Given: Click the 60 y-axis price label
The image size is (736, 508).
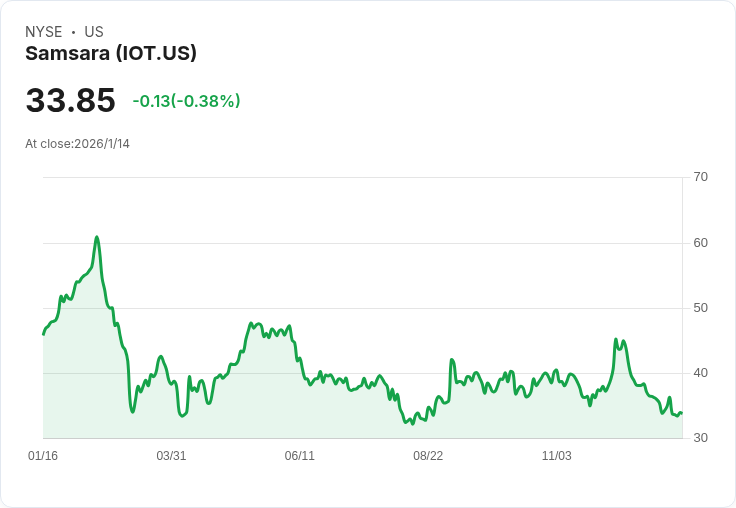Looking at the screenshot, I should [700, 243].
